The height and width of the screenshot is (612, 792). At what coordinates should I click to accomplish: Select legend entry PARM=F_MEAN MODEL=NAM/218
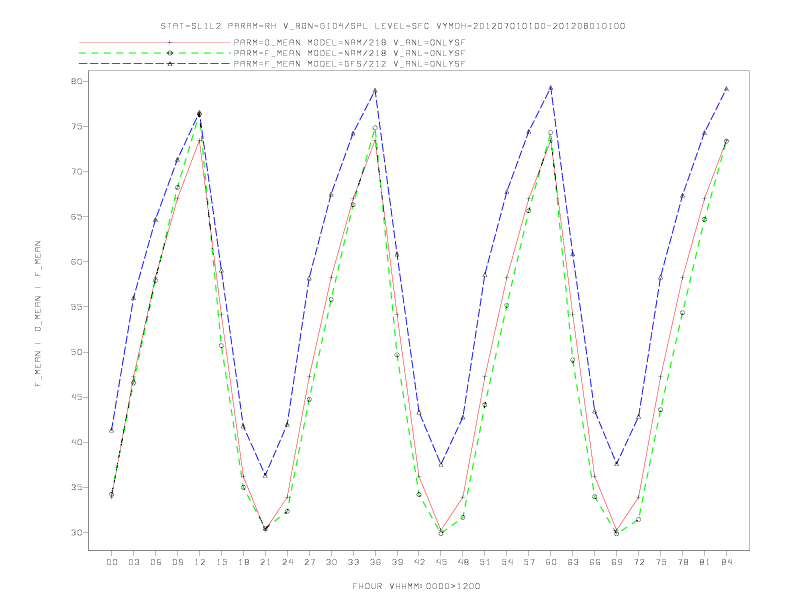pyautogui.click(x=350, y=53)
